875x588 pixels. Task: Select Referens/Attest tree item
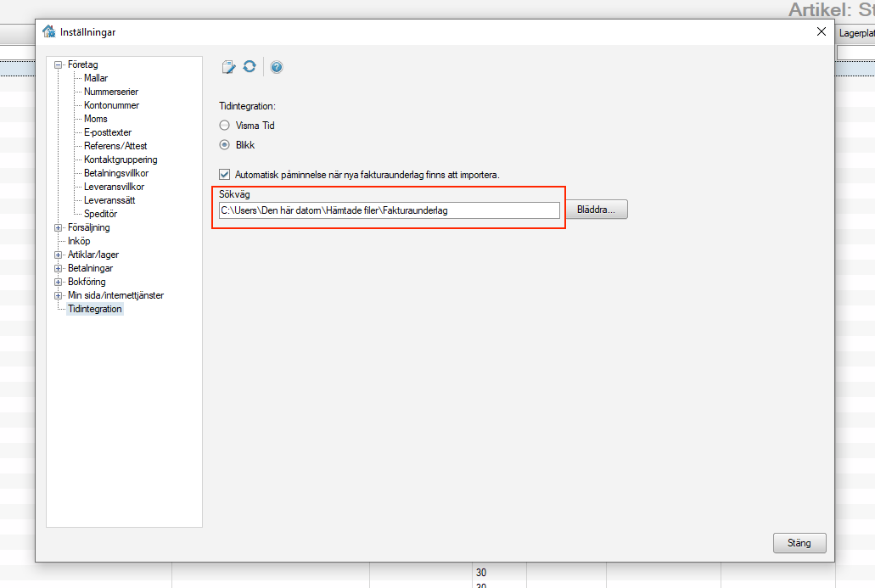(115, 146)
